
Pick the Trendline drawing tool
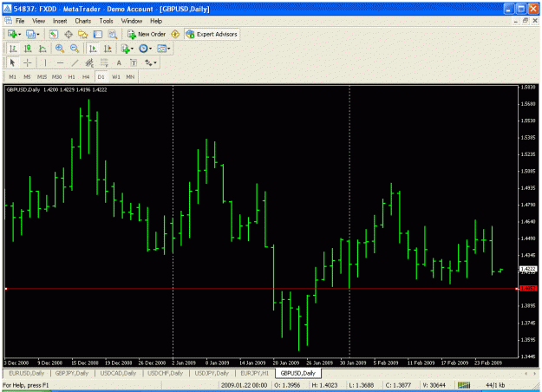[75, 62]
